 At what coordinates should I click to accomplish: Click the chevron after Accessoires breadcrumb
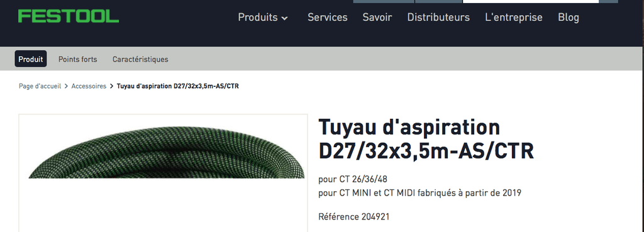pos(112,86)
